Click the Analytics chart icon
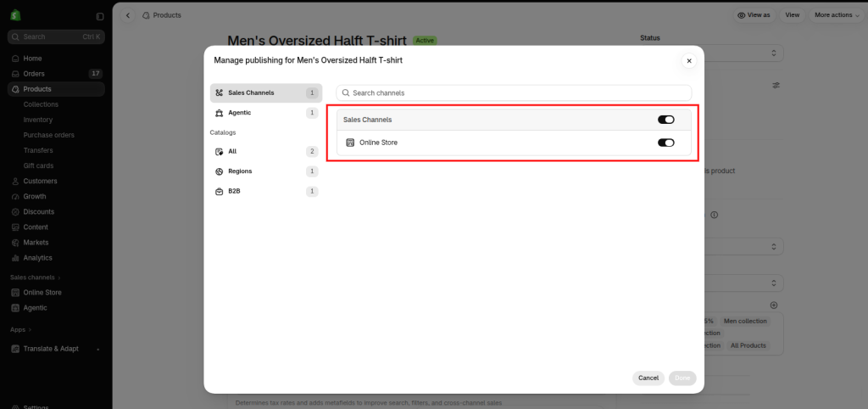 (x=15, y=258)
